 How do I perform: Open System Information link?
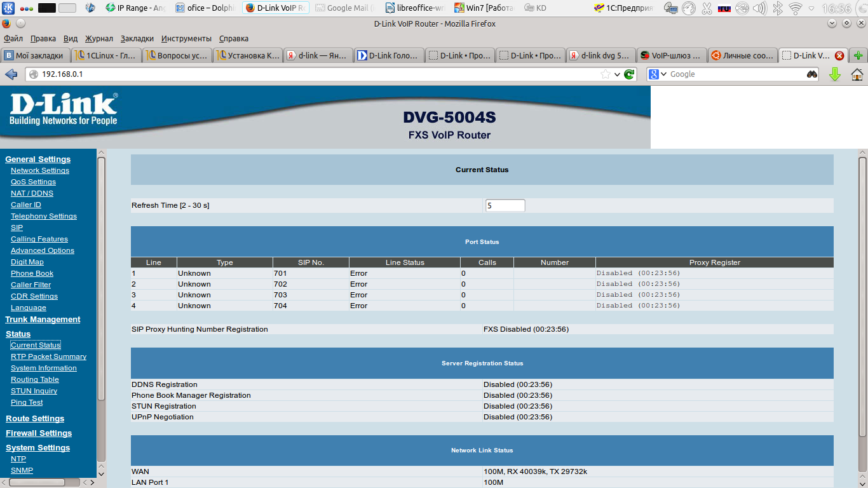click(x=44, y=368)
